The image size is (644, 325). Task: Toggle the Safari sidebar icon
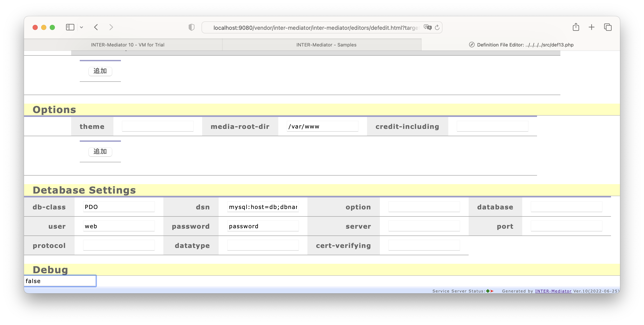(x=70, y=27)
